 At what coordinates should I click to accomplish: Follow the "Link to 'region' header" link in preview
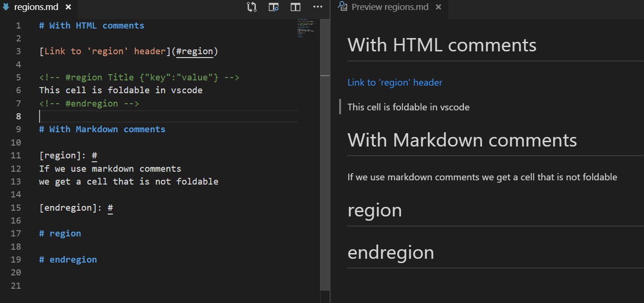[395, 82]
